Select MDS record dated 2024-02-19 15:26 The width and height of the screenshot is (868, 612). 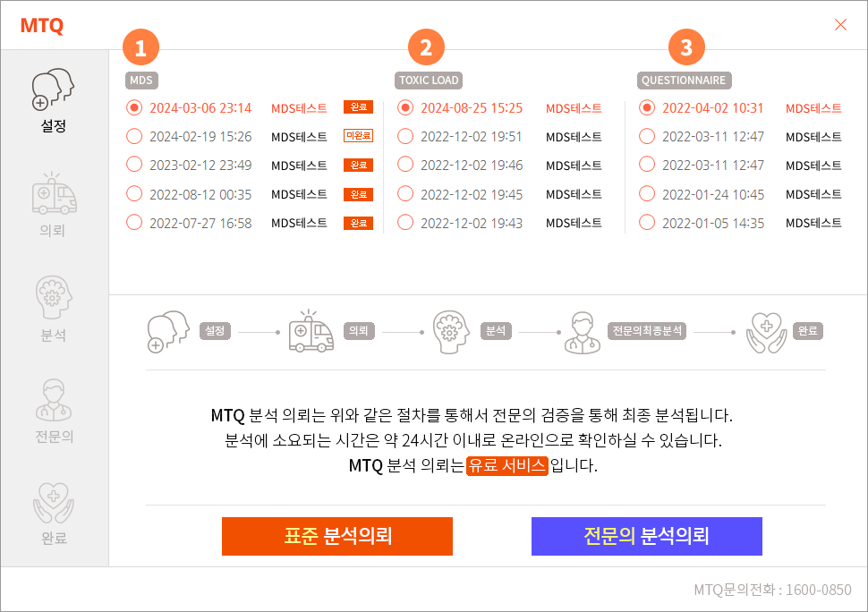[x=134, y=137]
